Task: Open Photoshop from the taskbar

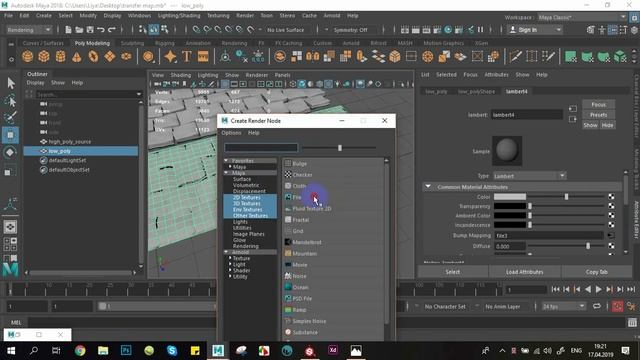Action: point(126,351)
